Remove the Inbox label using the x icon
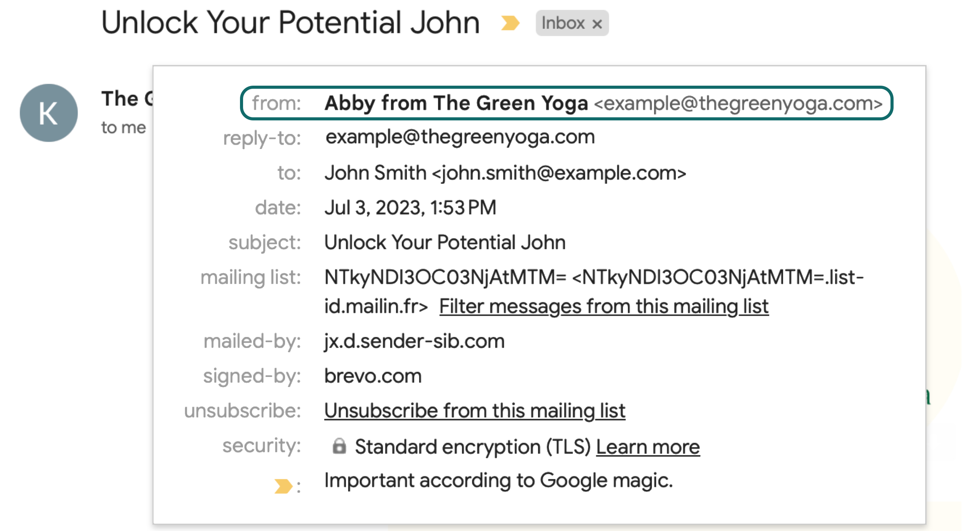The width and height of the screenshot is (980, 531). (x=598, y=24)
